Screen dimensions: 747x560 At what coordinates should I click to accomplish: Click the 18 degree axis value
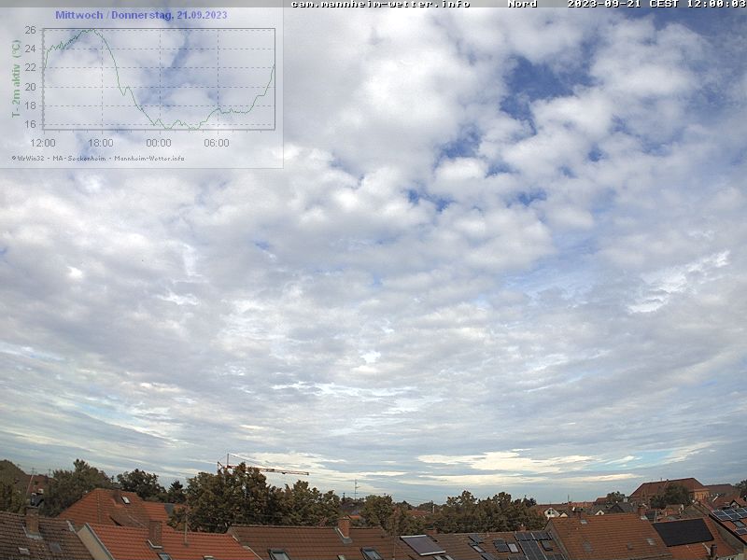point(30,105)
